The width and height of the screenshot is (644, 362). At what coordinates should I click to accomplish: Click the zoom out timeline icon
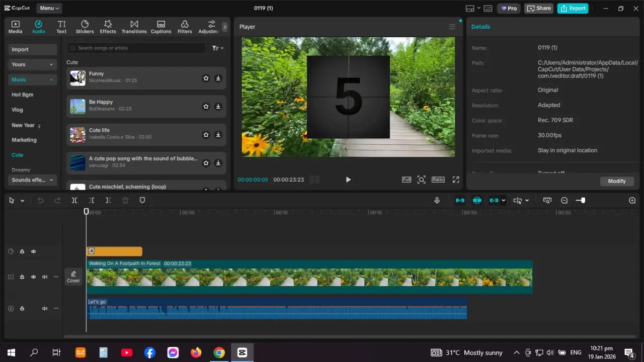click(x=564, y=200)
